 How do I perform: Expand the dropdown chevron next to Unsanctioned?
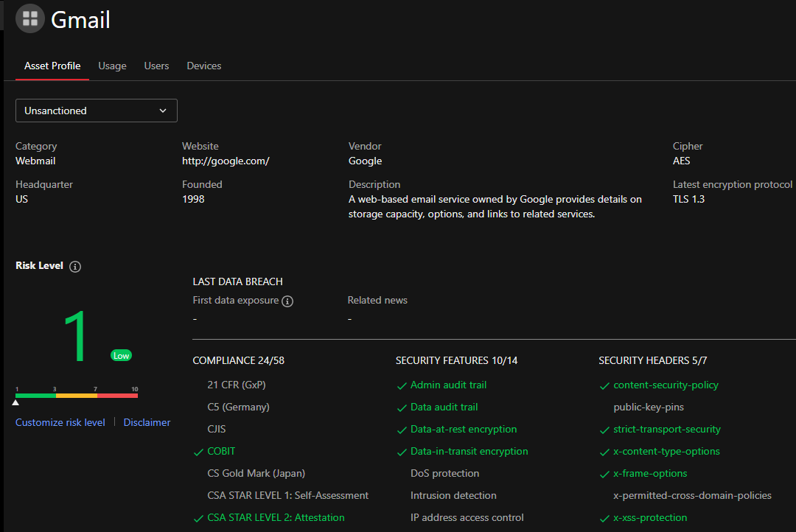pos(163,111)
